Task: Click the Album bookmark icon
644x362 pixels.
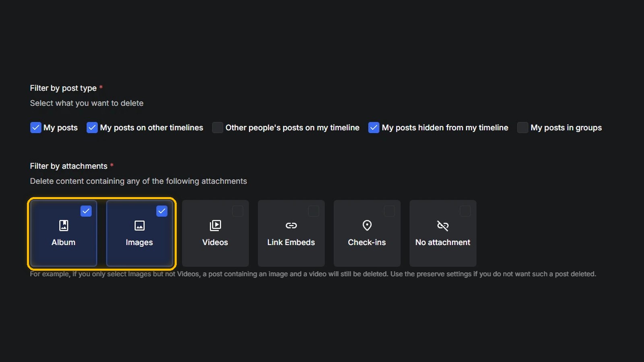Action: coord(64,226)
